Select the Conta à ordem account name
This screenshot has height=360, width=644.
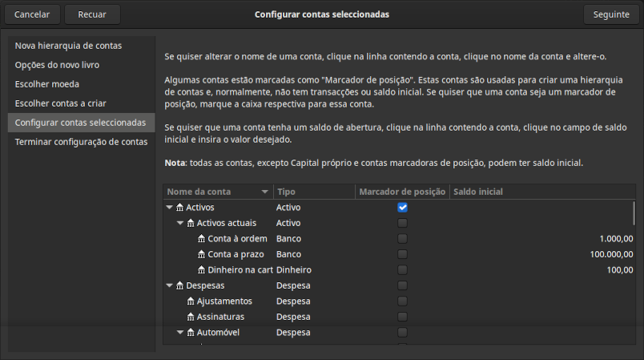[237, 239]
